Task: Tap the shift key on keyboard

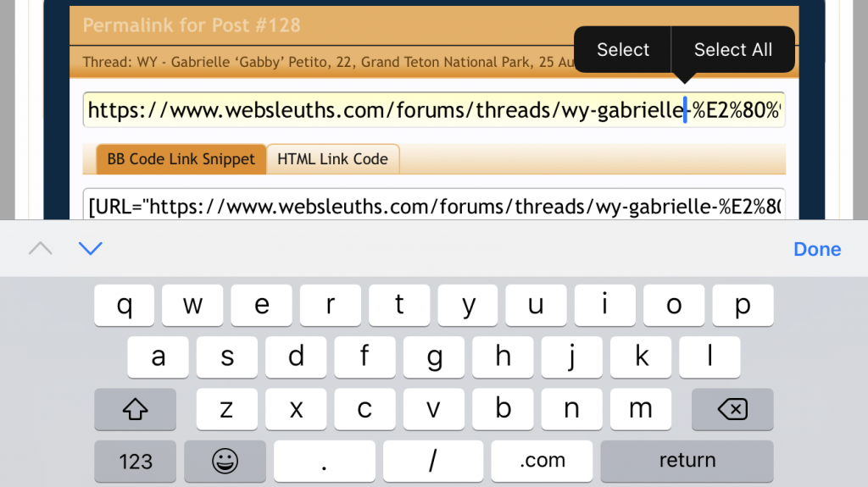Action: [135, 409]
